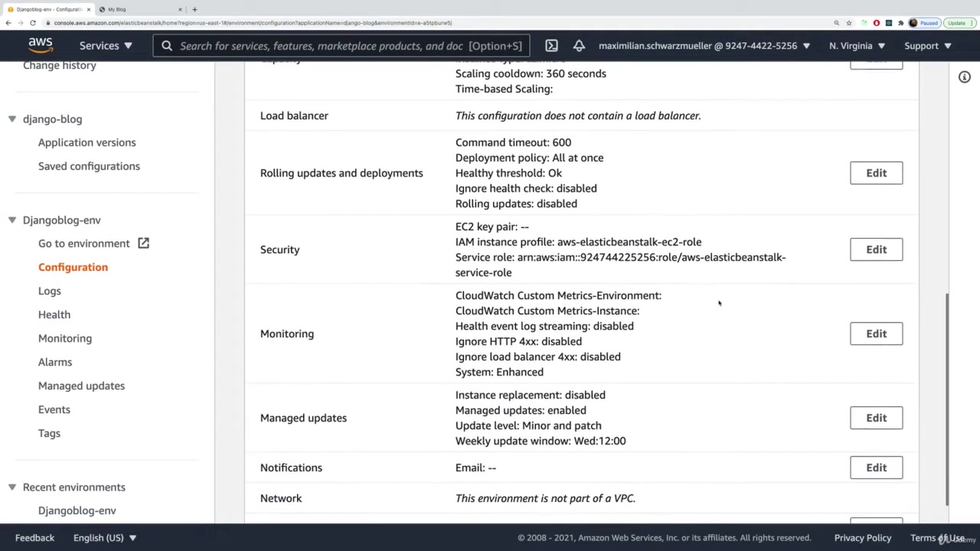Open the Support dropdown menu
980x551 pixels.
coord(927,46)
